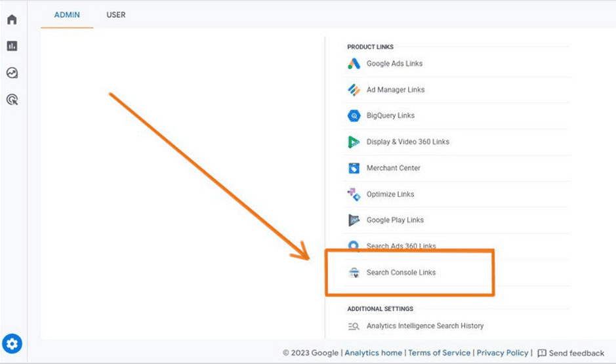Switch to the USER tab

[116, 15]
